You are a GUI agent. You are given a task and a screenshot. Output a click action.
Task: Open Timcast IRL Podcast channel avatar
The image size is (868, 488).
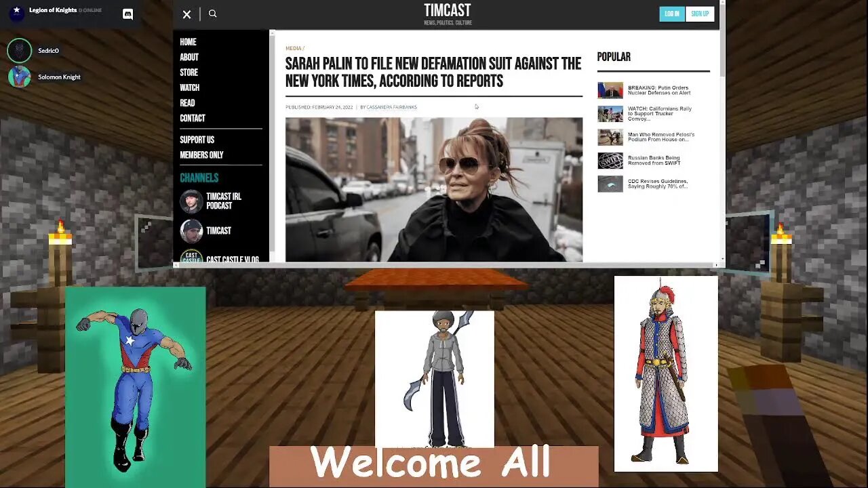click(x=191, y=201)
